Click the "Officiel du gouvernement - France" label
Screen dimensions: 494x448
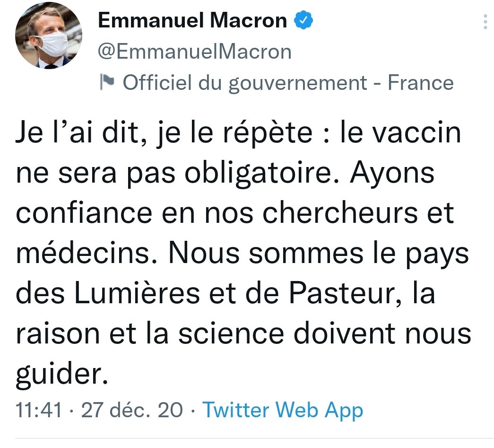pos(288,83)
